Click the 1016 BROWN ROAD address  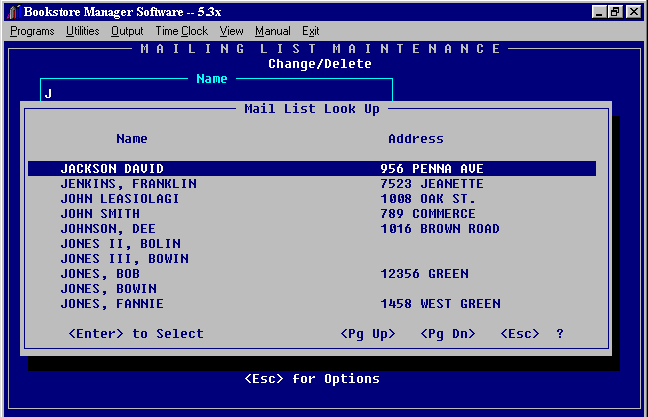pyautogui.click(x=440, y=229)
